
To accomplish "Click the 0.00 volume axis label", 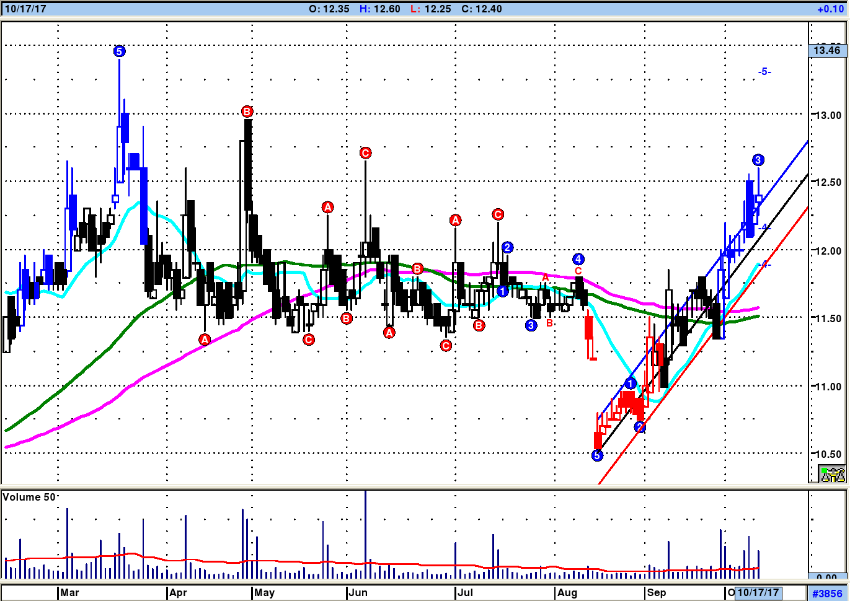I will coord(827,577).
